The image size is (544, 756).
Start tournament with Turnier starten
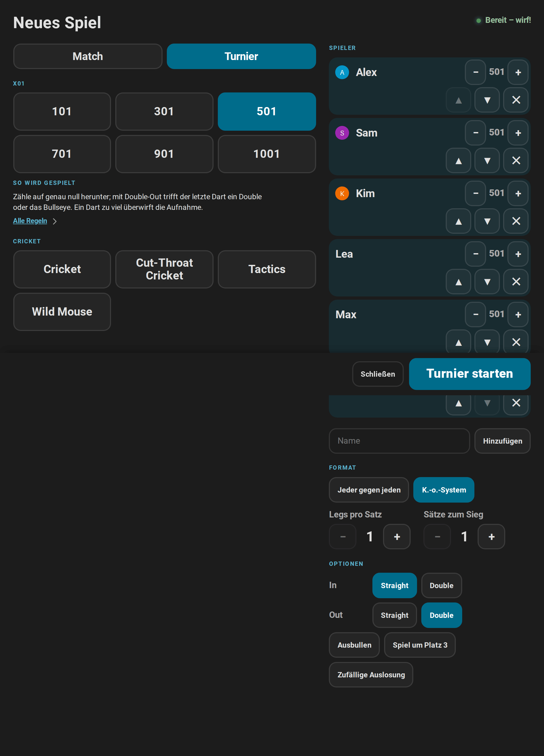(470, 374)
